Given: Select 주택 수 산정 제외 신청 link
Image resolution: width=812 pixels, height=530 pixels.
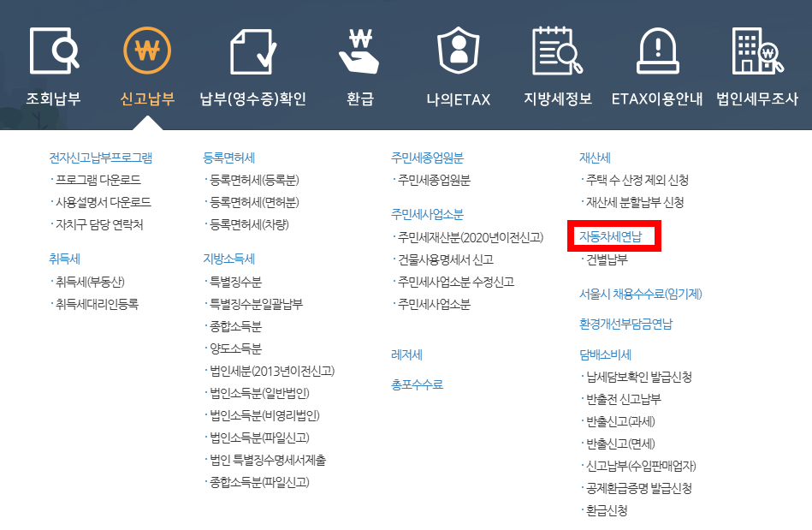Looking at the screenshot, I should pyautogui.click(x=637, y=180).
